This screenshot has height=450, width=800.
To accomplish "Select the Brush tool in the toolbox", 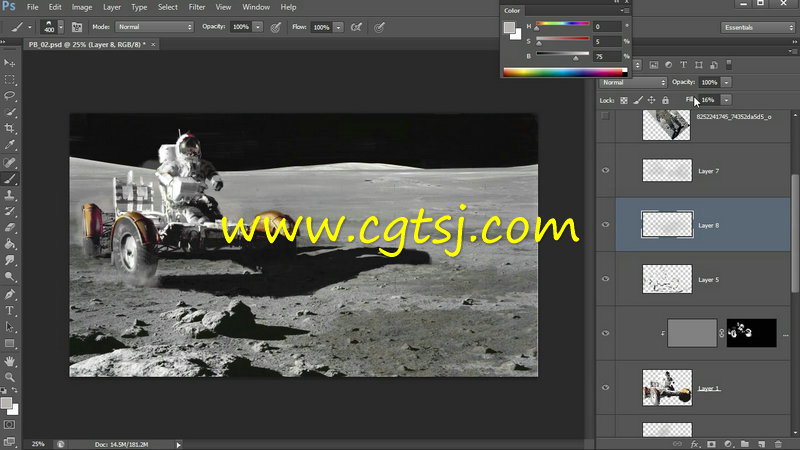I will click(x=10, y=179).
